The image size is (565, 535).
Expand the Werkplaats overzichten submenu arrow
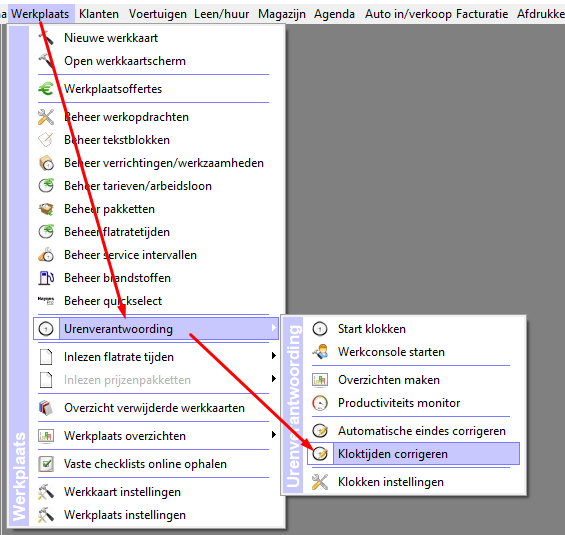pos(273,435)
